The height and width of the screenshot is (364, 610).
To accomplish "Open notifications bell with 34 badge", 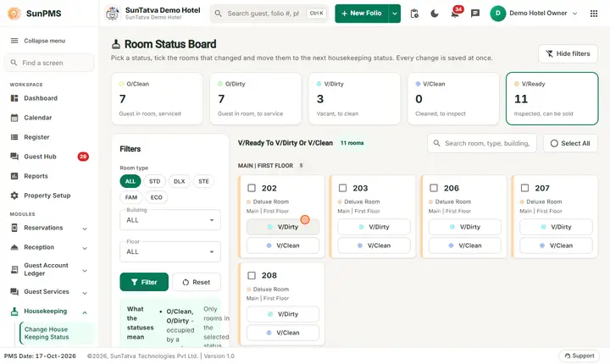I will tap(455, 14).
